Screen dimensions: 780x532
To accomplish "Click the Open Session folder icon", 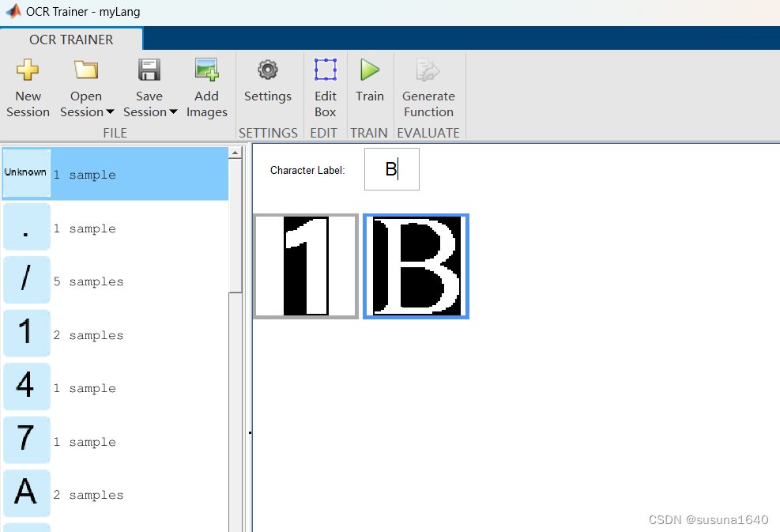I will 86,70.
